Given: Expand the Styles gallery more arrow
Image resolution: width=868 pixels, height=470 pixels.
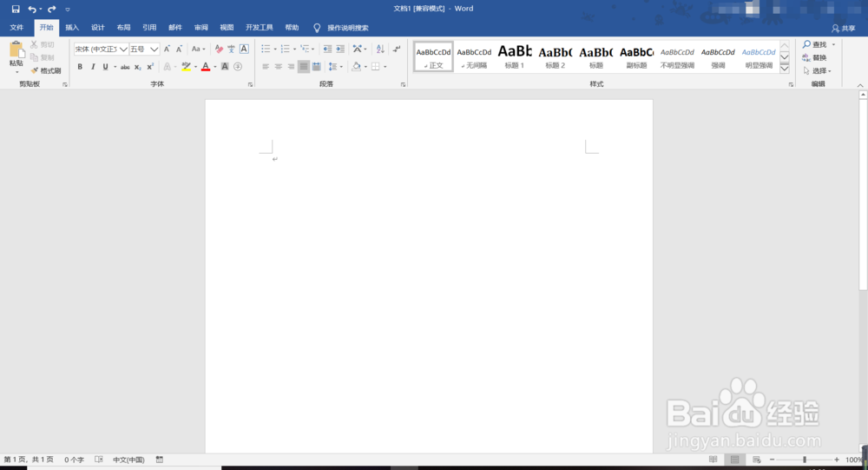Looking at the screenshot, I should 785,69.
